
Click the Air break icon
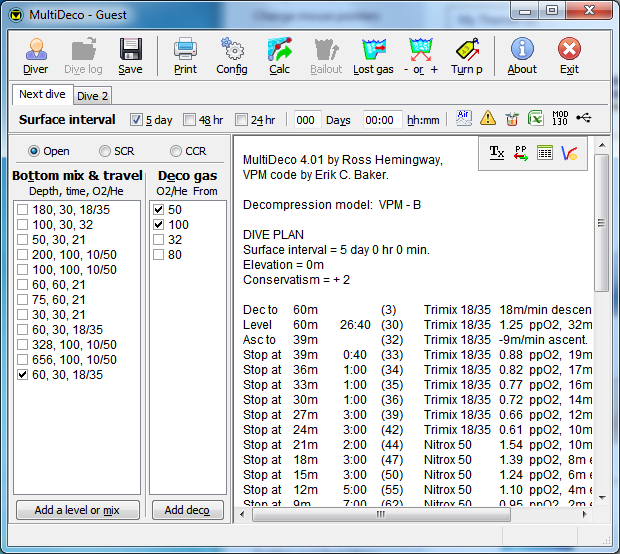tap(463, 118)
